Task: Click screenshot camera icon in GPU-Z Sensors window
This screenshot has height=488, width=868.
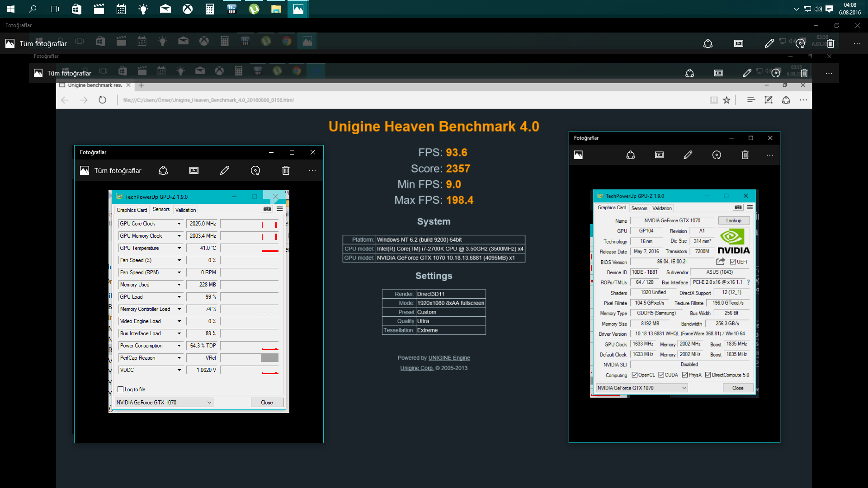Action: tap(267, 209)
